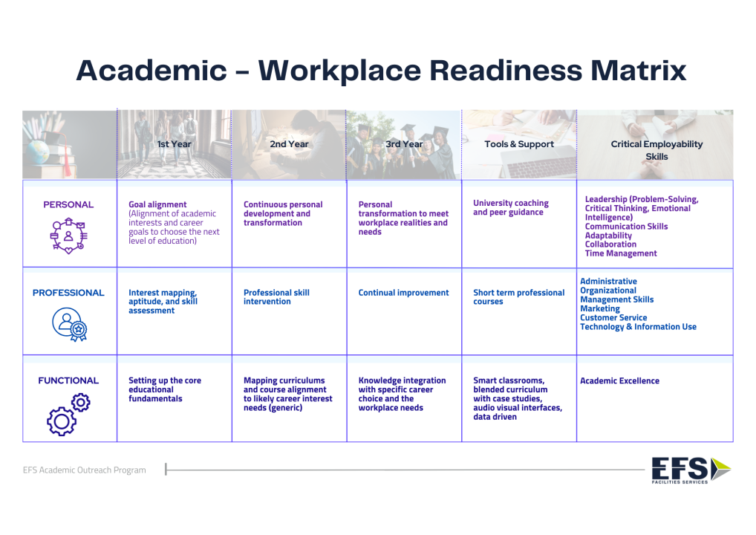Click the Professional badge person icon

coord(68,323)
